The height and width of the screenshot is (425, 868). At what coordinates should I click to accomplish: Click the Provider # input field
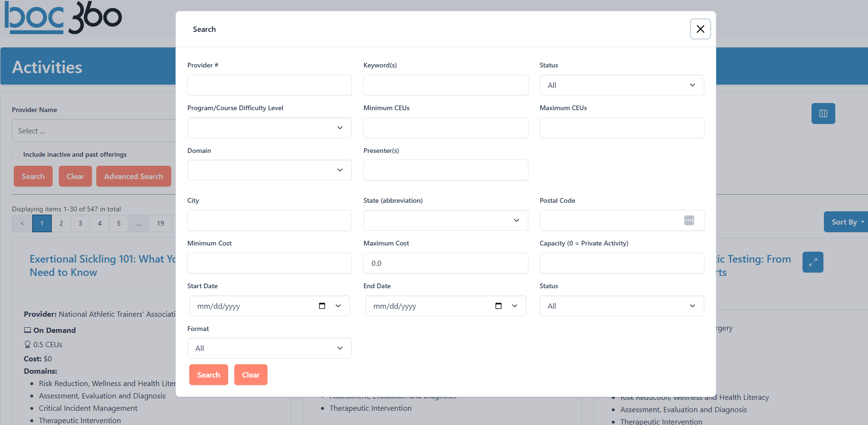(269, 85)
